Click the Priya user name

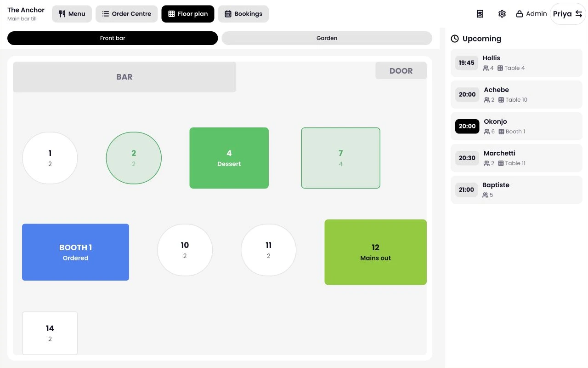562,14
